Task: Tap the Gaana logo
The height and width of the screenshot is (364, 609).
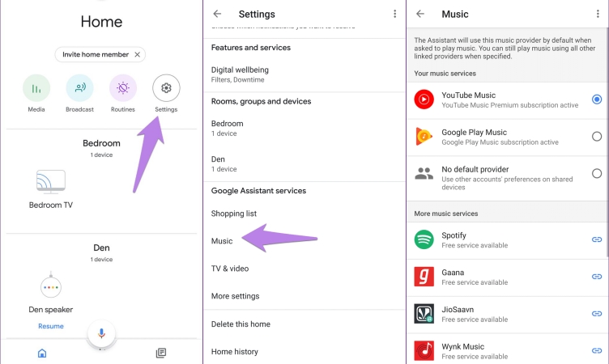Action: (424, 277)
